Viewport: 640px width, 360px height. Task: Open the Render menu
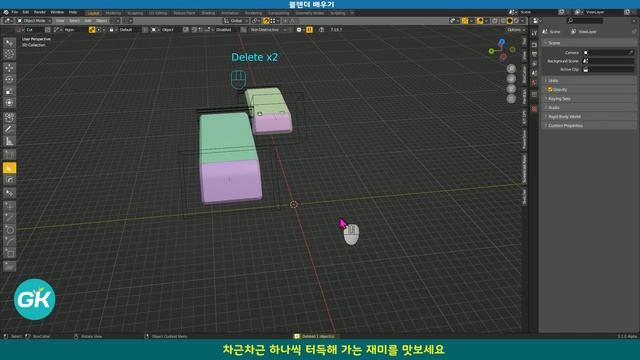point(40,12)
